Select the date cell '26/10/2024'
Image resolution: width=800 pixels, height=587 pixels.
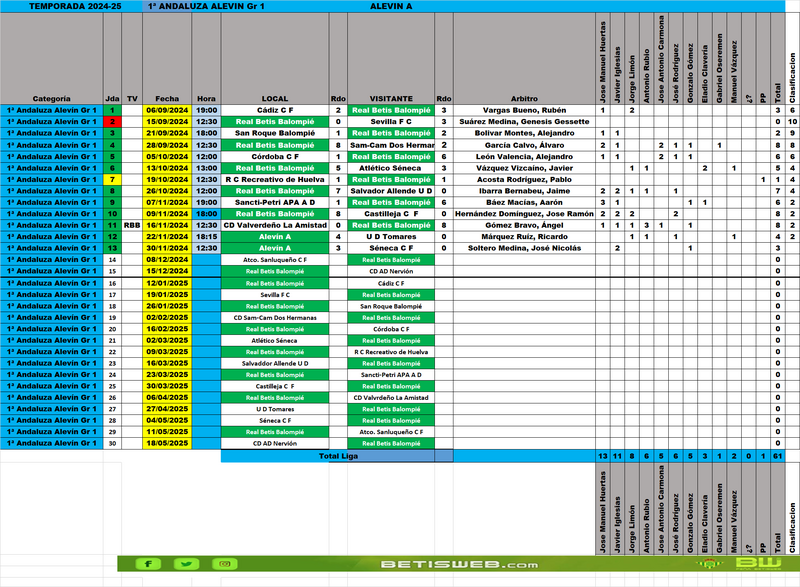[167, 191]
